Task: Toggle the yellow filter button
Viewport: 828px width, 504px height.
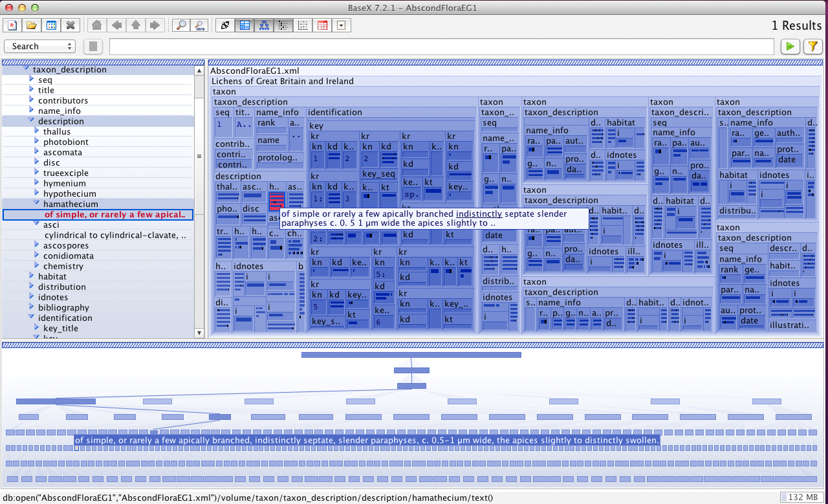Action: (812, 47)
